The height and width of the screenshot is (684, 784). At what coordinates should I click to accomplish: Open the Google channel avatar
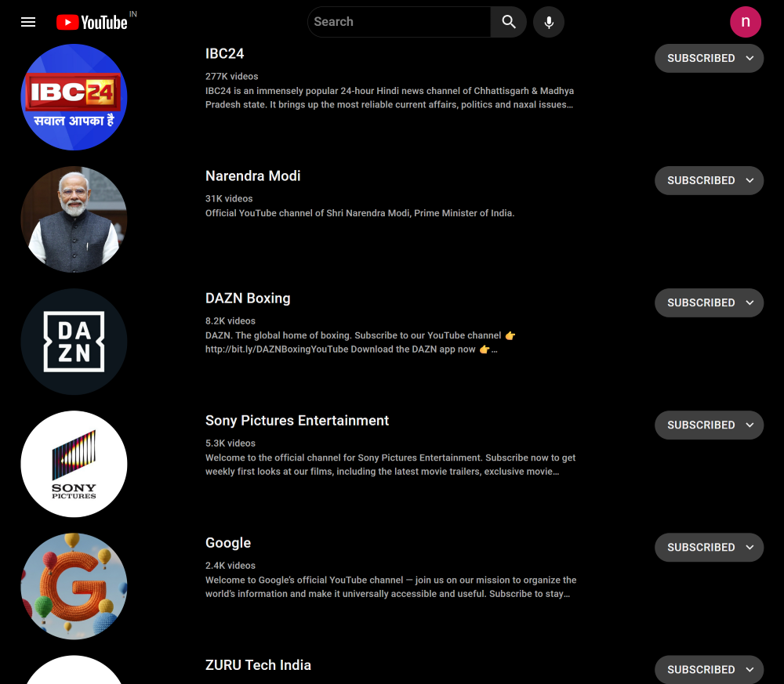click(x=74, y=586)
